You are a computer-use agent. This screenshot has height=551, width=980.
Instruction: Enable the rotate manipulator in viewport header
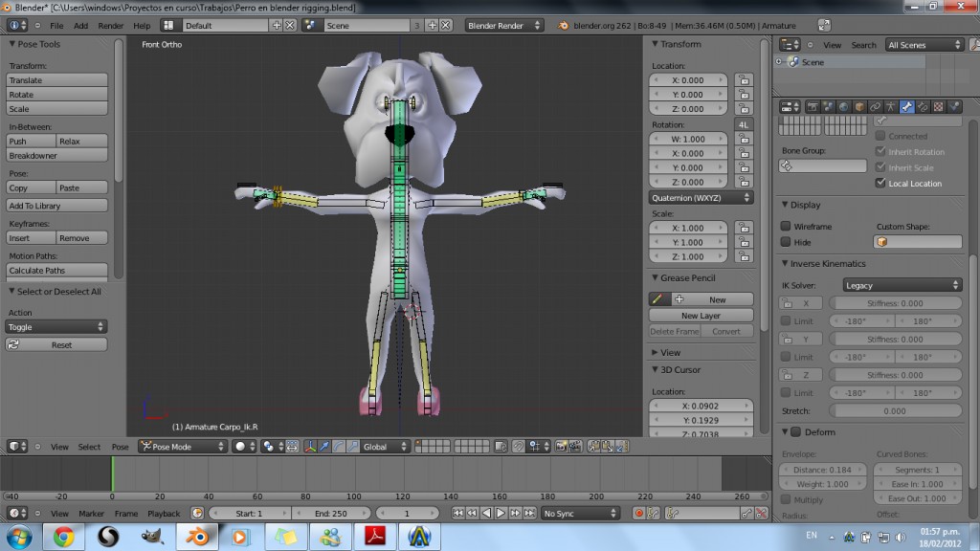tap(339, 446)
